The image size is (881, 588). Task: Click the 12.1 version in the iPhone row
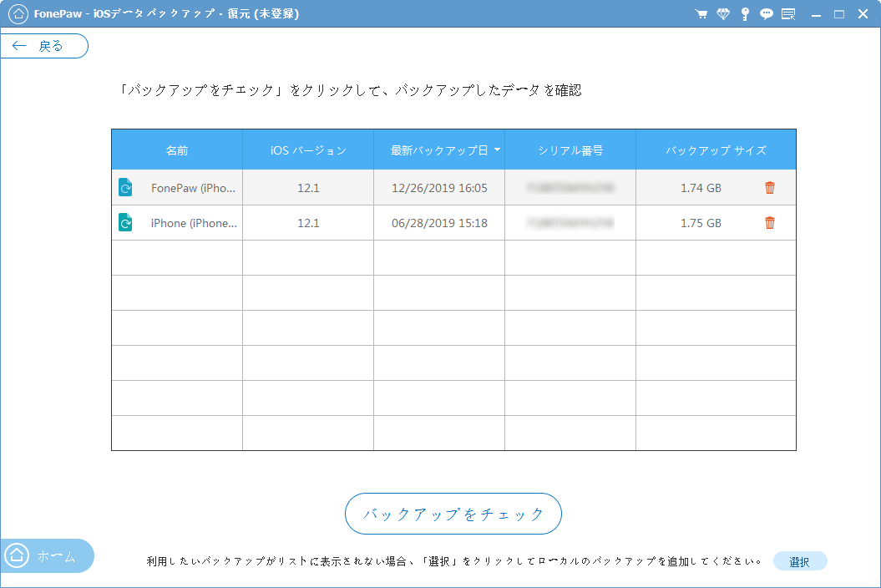(x=308, y=223)
